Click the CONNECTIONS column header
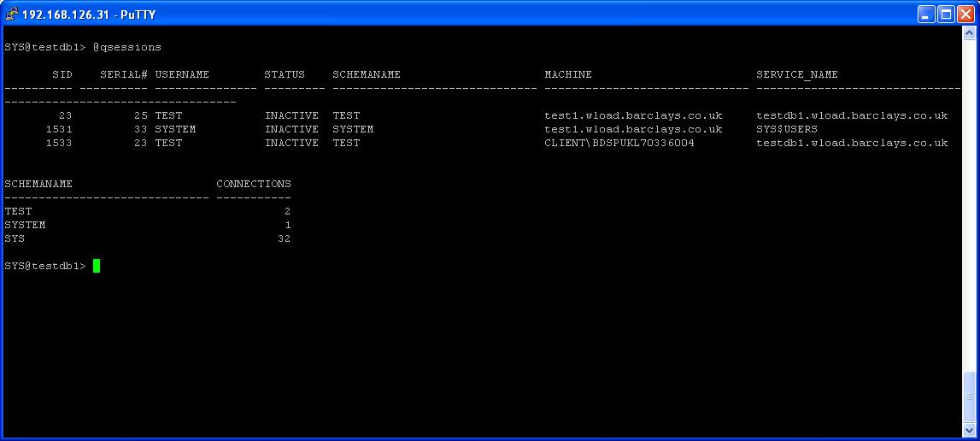The height and width of the screenshot is (441, 980). [x=253, y=184]
